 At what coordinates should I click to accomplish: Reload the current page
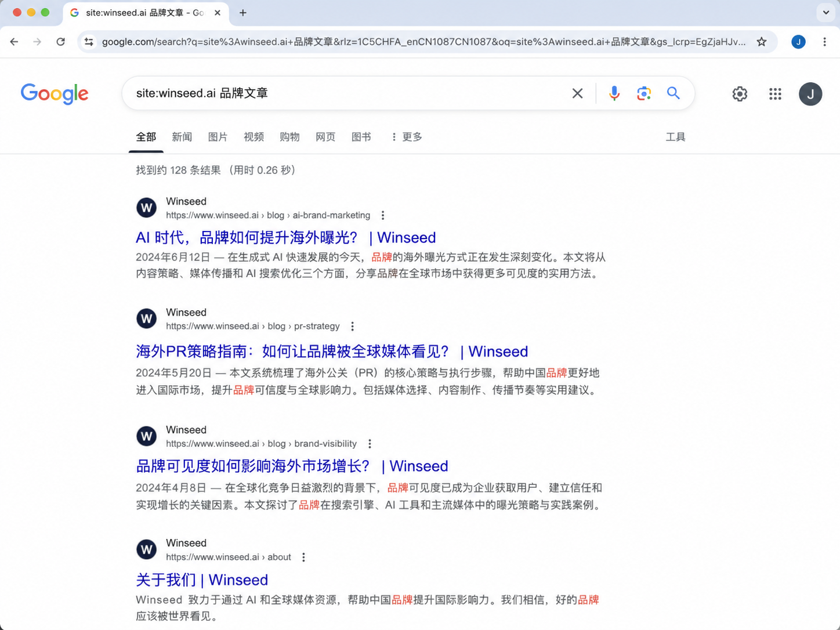pyautogui.click(x=60, y=42)
